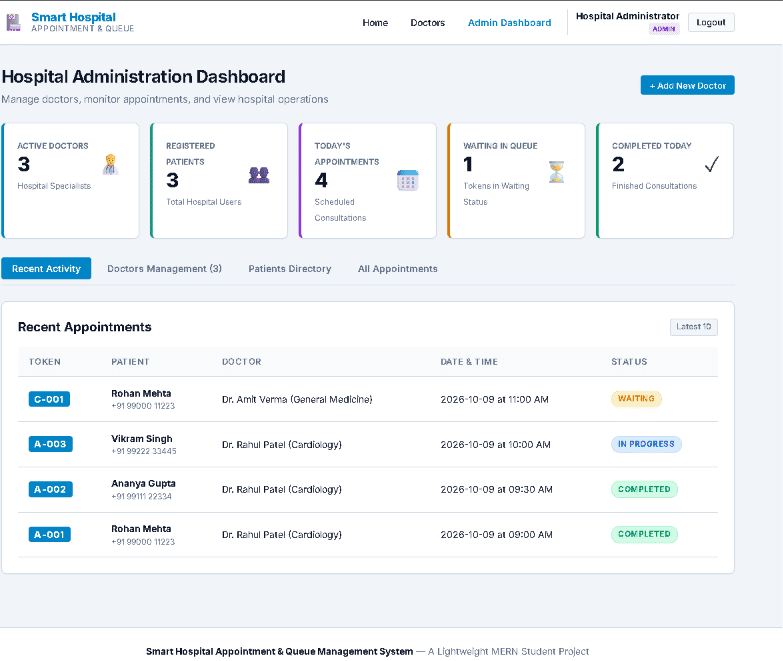This screenshot has width=783, height=661.
Task: Click the ADMIN role badge
Action: pos(664,29)
